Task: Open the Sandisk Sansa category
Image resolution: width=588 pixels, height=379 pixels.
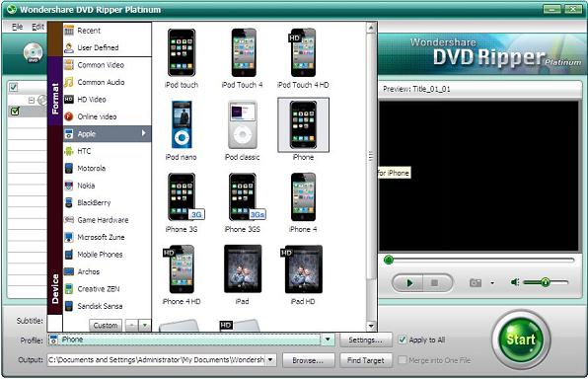Action: coord(107,306)
